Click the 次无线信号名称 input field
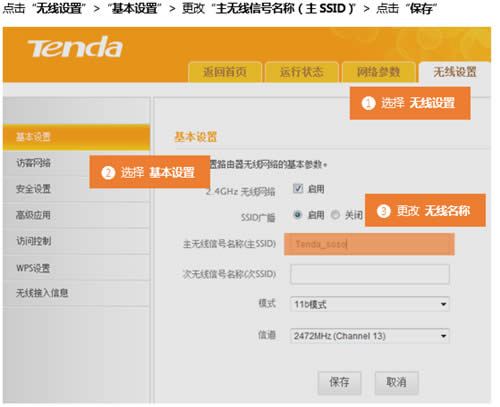500x407 pixels. coord(370,274)
